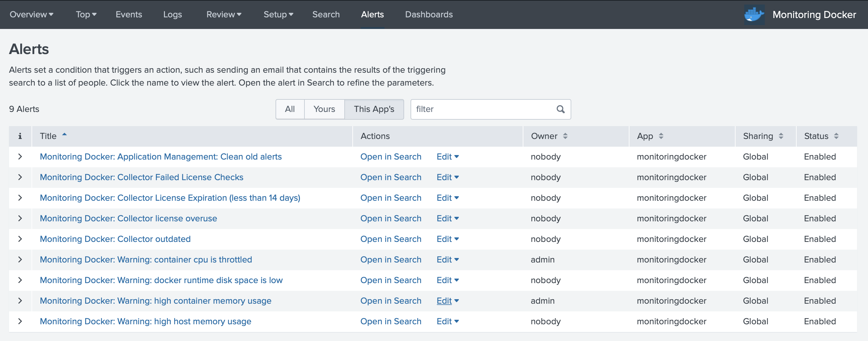Expand Collector license overuse row
Image resolution: width=868 pixels, height=341 pixels.
click(x=20, y=218)
